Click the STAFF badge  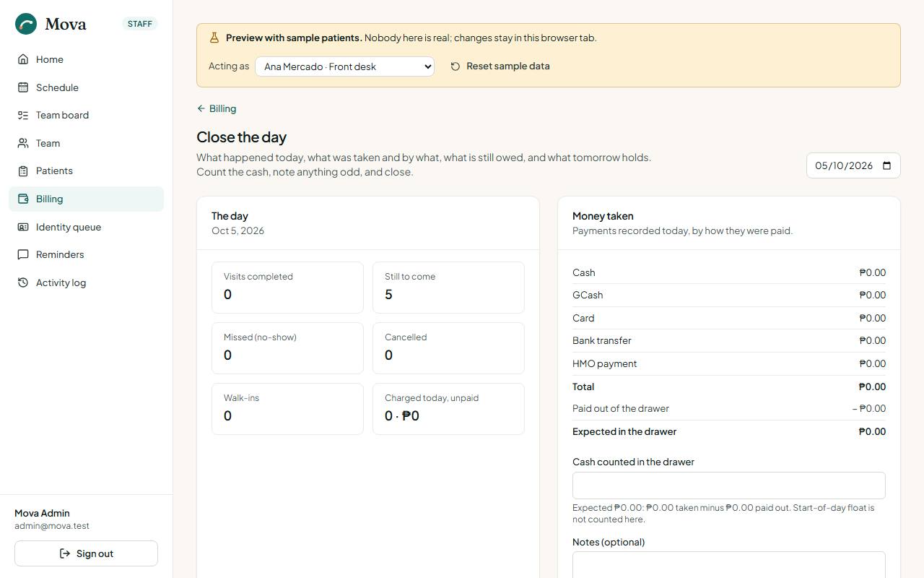point(140,24)
